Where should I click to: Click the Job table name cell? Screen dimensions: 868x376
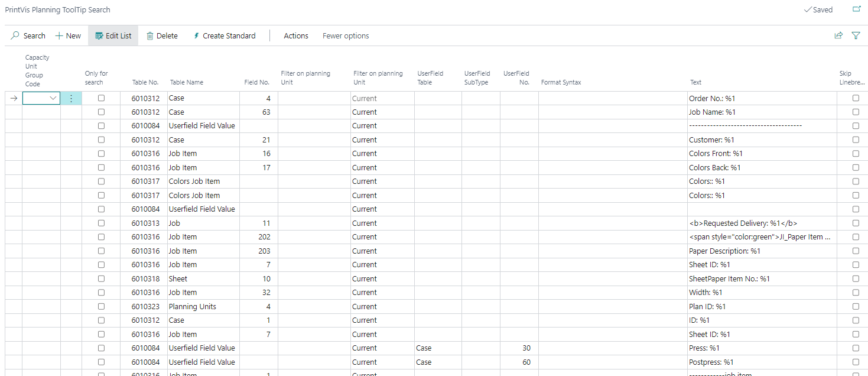pos(203,223)
